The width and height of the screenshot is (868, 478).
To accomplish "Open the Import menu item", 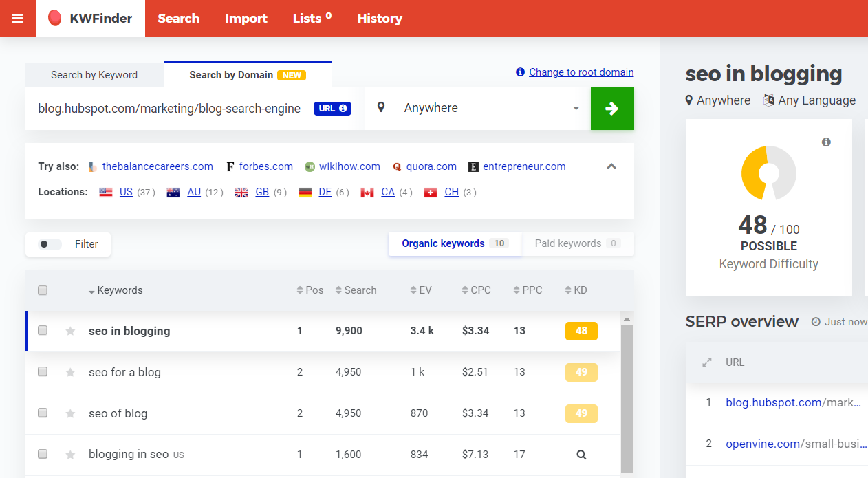I will [x=246, y=19].
